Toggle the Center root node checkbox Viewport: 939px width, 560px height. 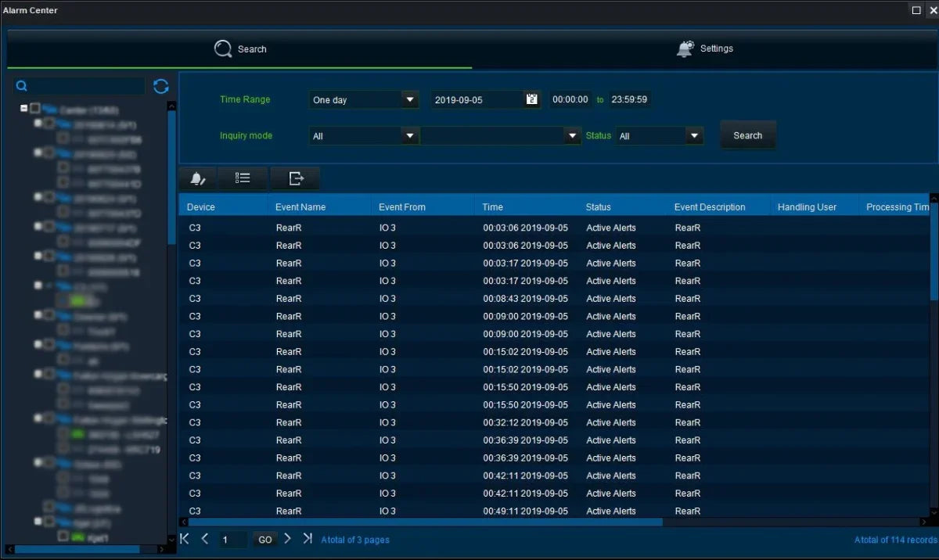click(x=35, y=109)
